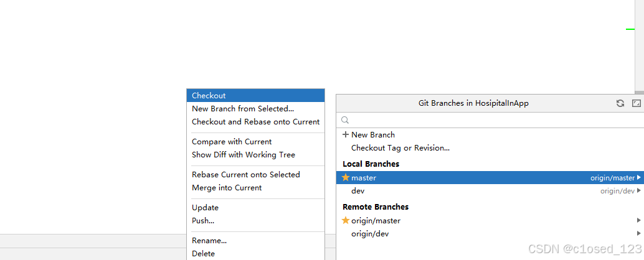
Task: Select the origin/dev remote branch
Action: coord(490,234)
